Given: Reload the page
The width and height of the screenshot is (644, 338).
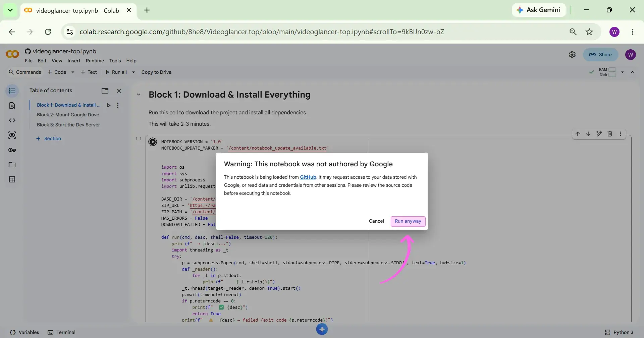Looking at the screenshot, I should [48, 32].
